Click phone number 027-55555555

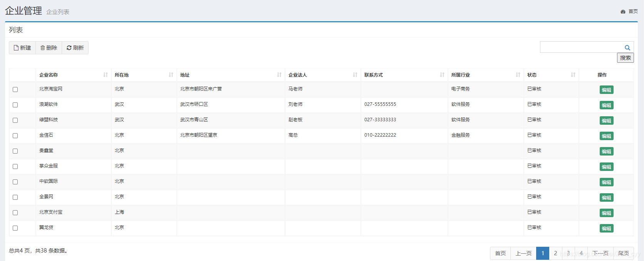click(x=380, y=104)
